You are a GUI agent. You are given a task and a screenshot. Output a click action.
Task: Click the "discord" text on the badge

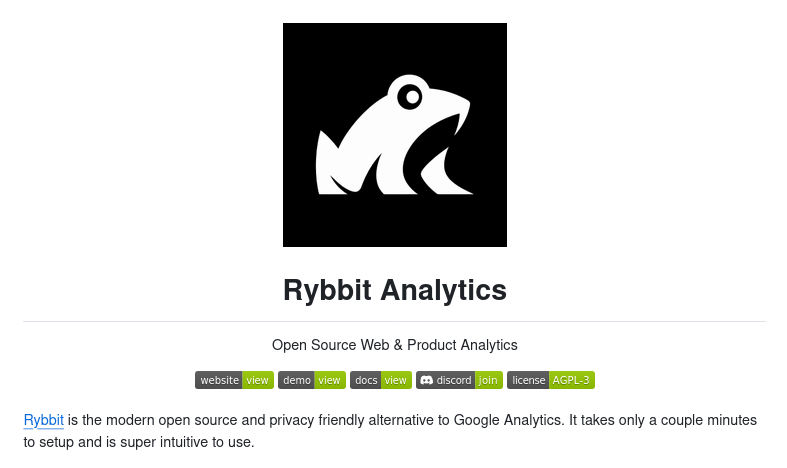454,380
